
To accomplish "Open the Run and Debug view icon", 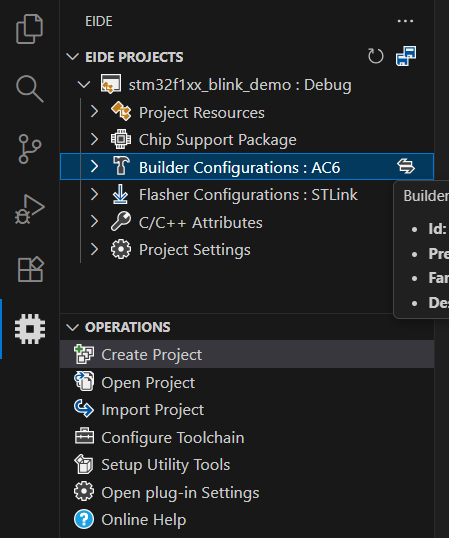I will 29,209.
